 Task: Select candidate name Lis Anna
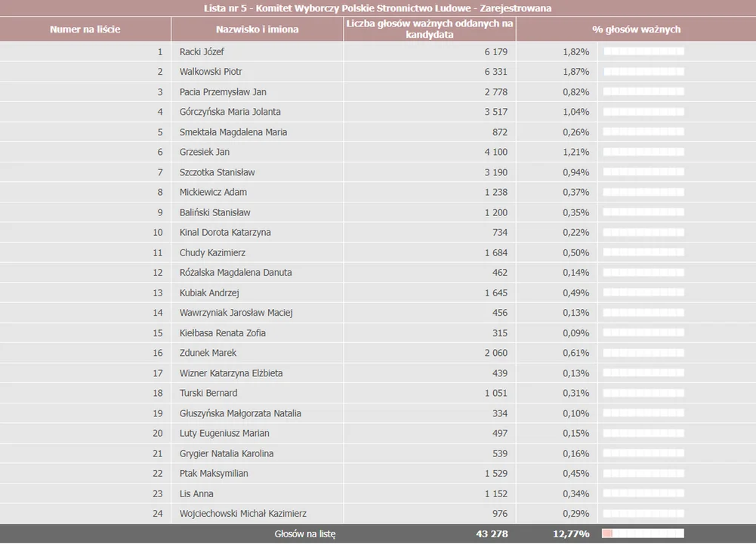tap(196, 494)
